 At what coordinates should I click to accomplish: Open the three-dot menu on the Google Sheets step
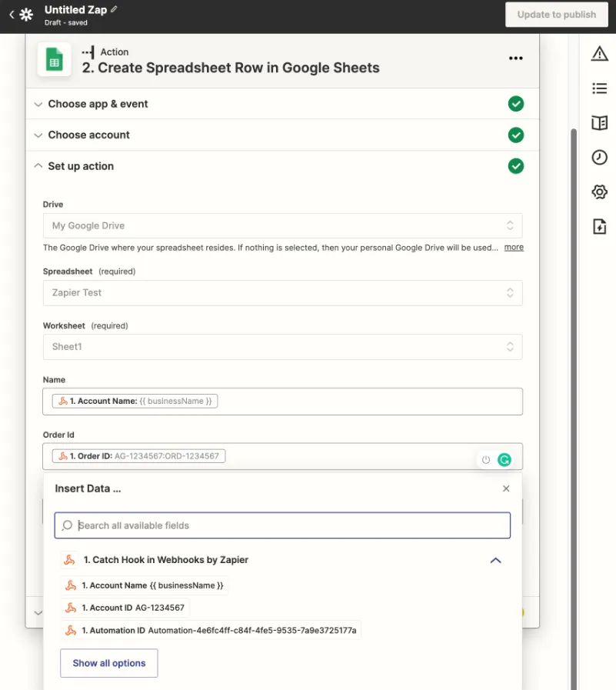pyautogui.click(x=516, y=59)
